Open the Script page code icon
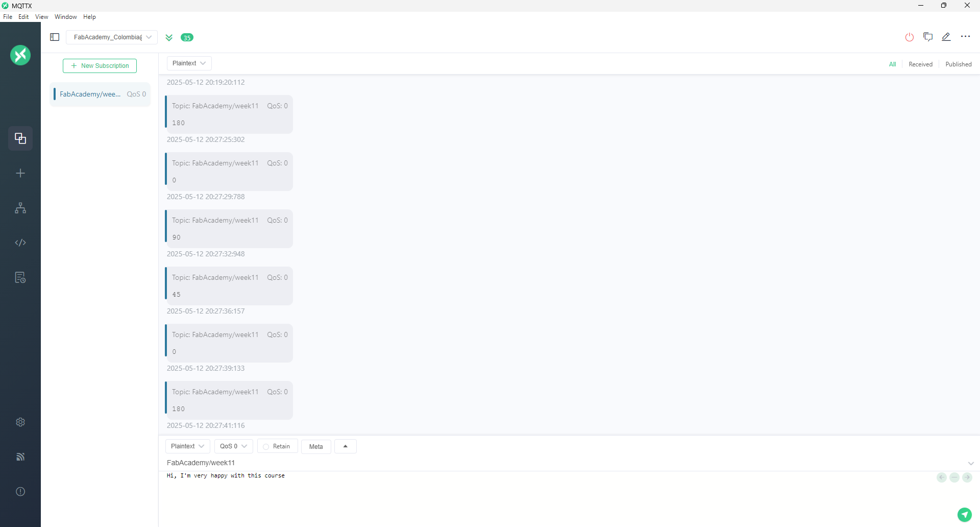980x527 pixels. pyautogui.click(x=20, y=243)
